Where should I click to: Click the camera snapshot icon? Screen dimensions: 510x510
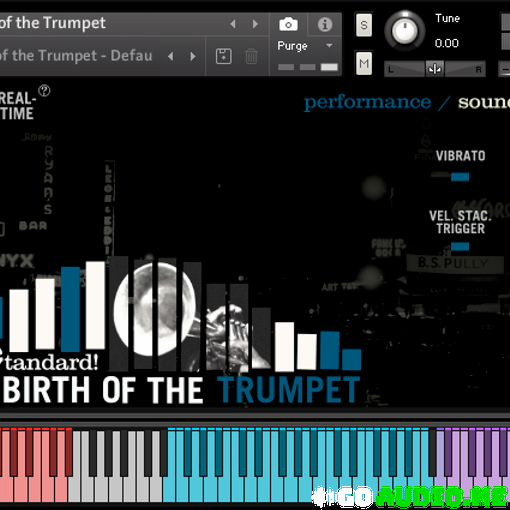288,24
